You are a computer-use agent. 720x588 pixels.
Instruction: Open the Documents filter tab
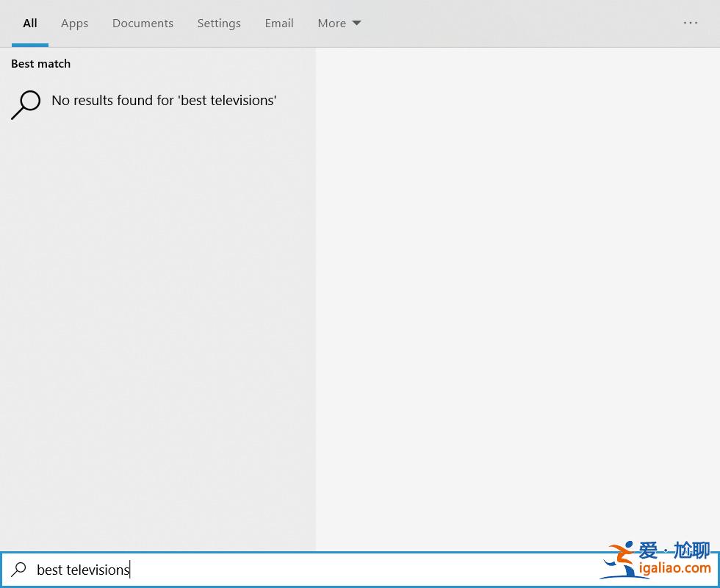click(143, 24)
